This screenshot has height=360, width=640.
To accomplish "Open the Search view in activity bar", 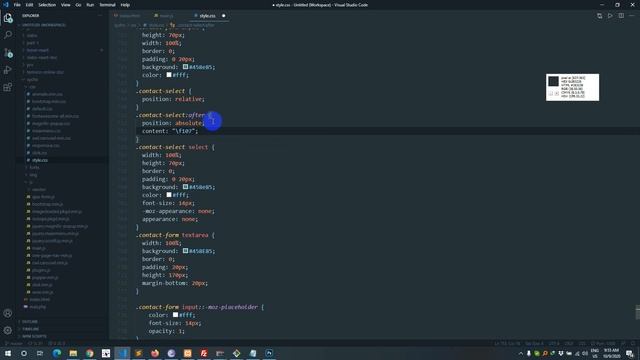I will point(8,35).
